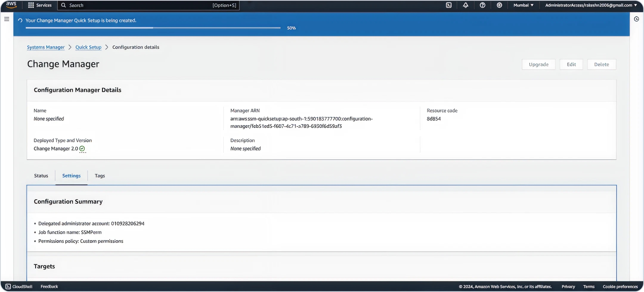Click the Upgrade button

[x=538, y=65]
